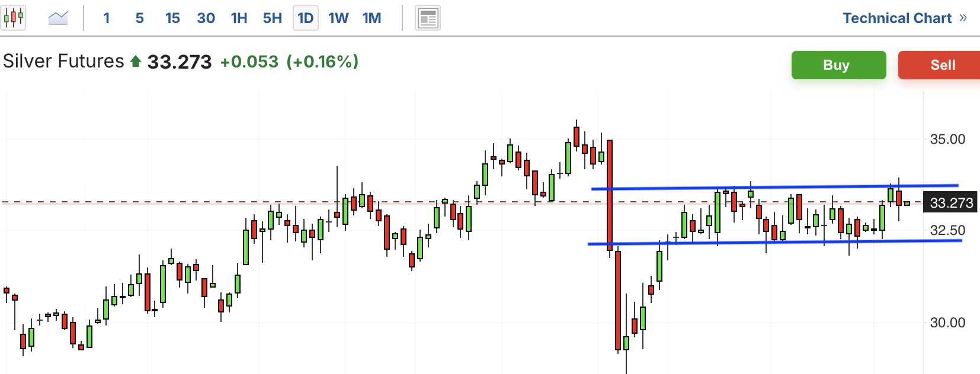The height and width of the screenshot is (374, 980).
Task: Click the 32.50 price axis label
Action: [x=947, y=230]
